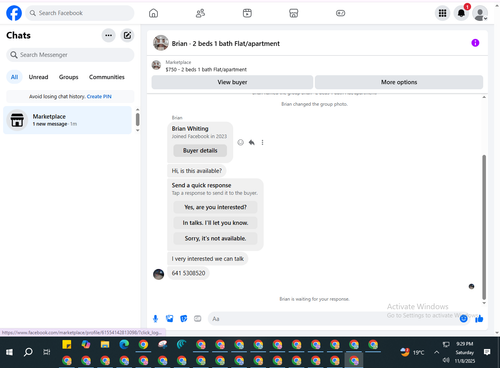Click the scroll-up arrow of message pane
The image size is (500, 368).
point(484,97)
